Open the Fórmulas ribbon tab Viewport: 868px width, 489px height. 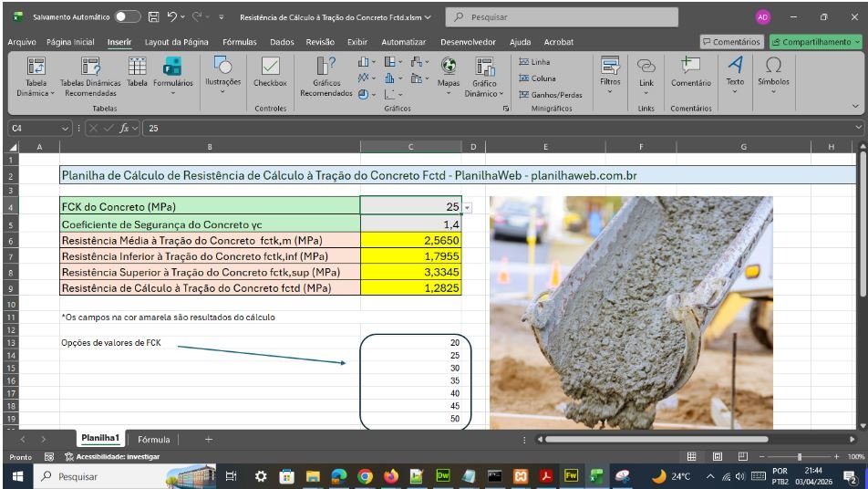(x=239, y=42)
